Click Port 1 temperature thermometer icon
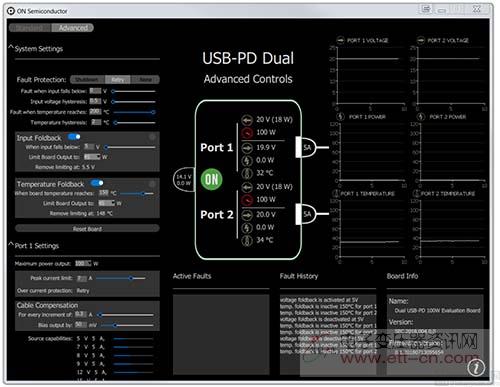The height and width of the screenshot is (387, 500). tap(247, 173)
